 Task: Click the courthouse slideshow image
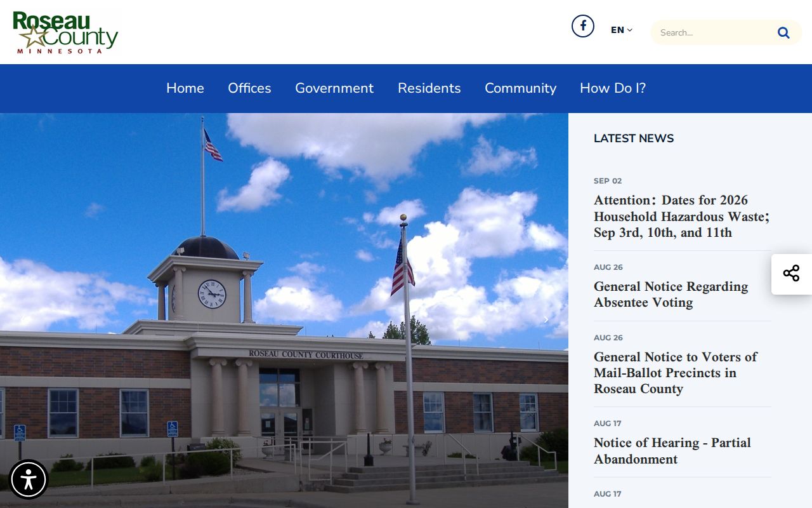pyautogui.click(x=284, y=311)
